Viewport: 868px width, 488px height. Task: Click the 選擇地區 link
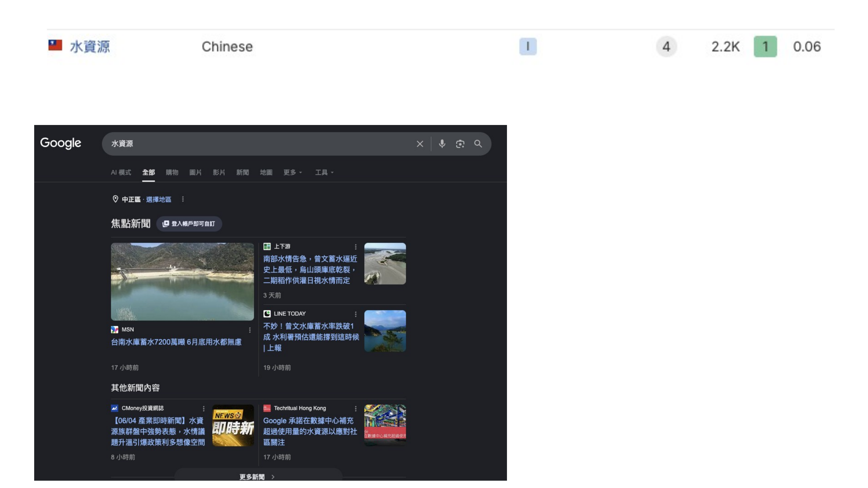(158, 199)
